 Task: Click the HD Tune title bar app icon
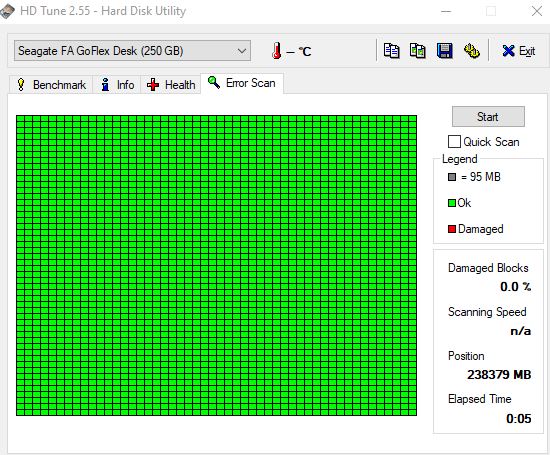(7, 11)
